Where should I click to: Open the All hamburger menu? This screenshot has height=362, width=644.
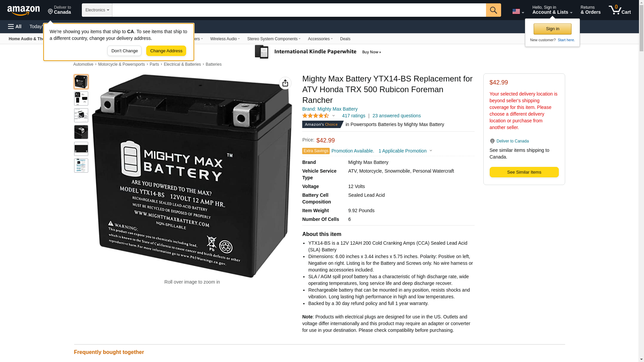point(15,26)
